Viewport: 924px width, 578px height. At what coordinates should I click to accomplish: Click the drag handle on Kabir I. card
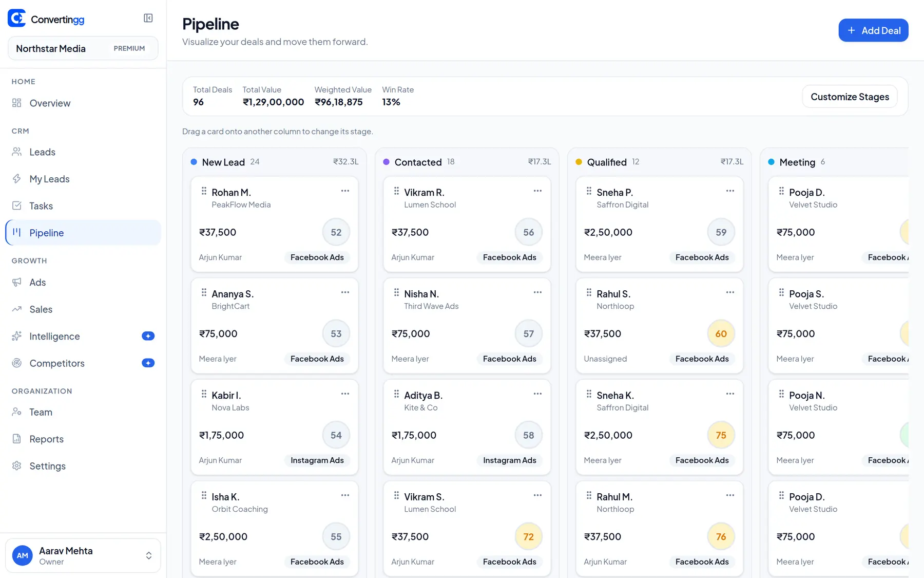(x=204, y=394)
